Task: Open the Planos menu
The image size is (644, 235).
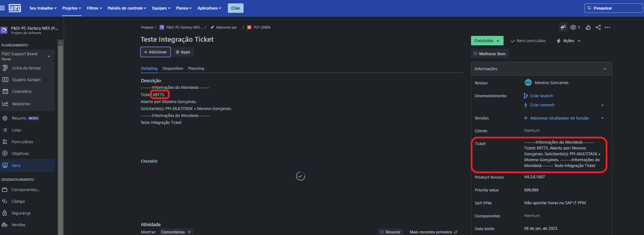Action: 184,8
